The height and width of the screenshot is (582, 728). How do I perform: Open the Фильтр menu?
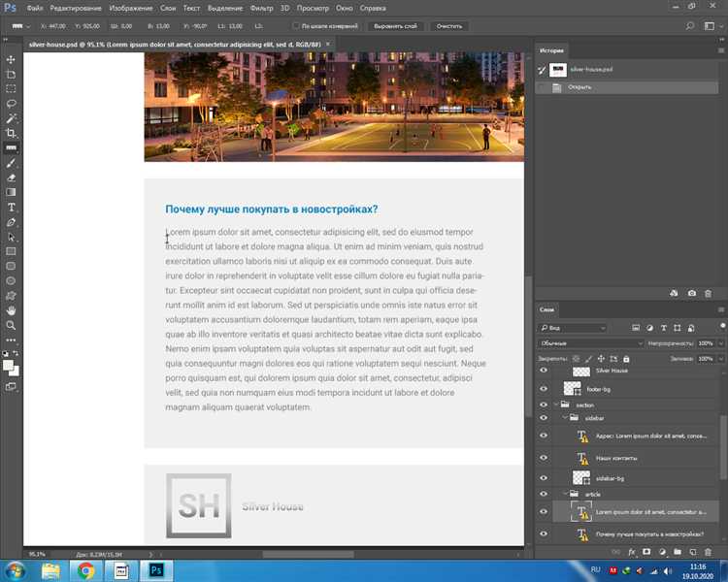pyautogui.click(x=261, y=8)
